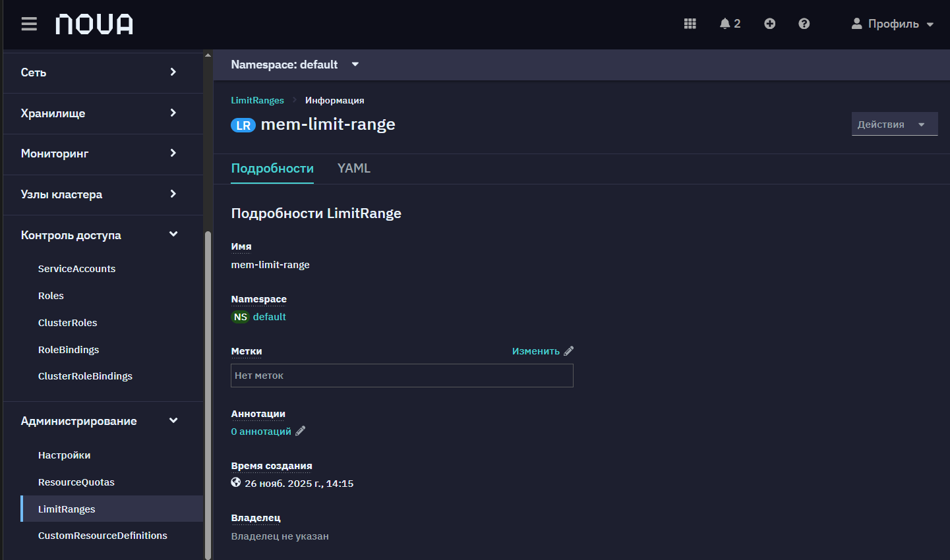Go to LimitRanges breadcrumb link

[x=257, y=100]
